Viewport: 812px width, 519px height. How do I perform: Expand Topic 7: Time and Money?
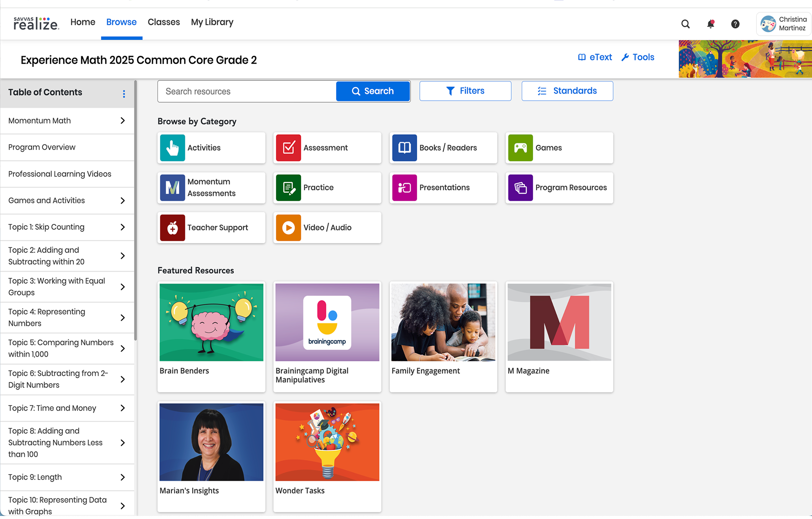point(123,408)
